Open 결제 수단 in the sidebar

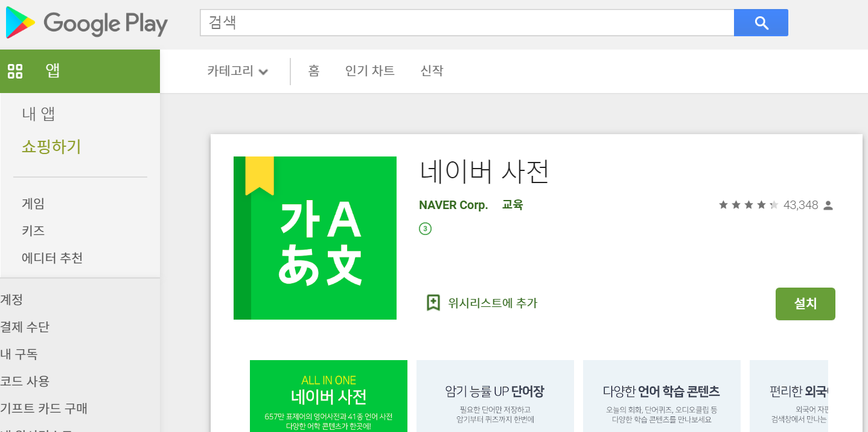(x=25, y=327)
